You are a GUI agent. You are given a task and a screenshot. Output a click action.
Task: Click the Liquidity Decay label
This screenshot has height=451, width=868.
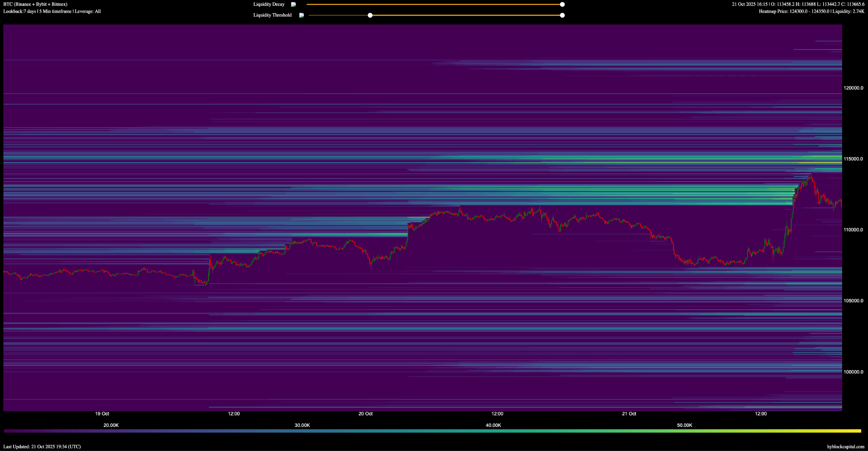269,5
